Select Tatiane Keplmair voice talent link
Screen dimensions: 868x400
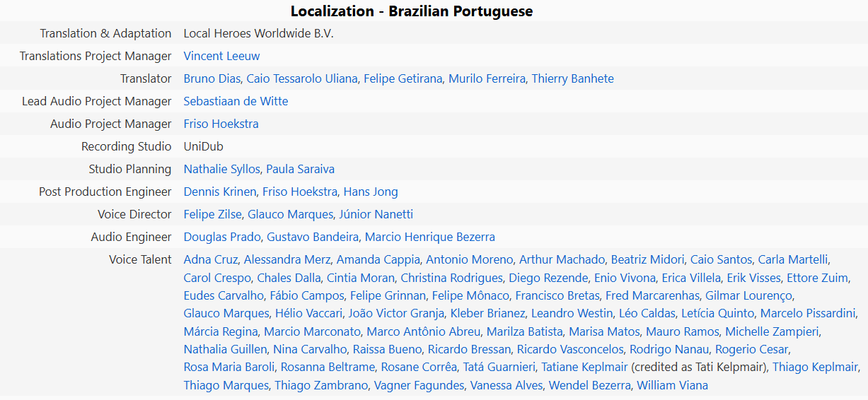point(584,367)
